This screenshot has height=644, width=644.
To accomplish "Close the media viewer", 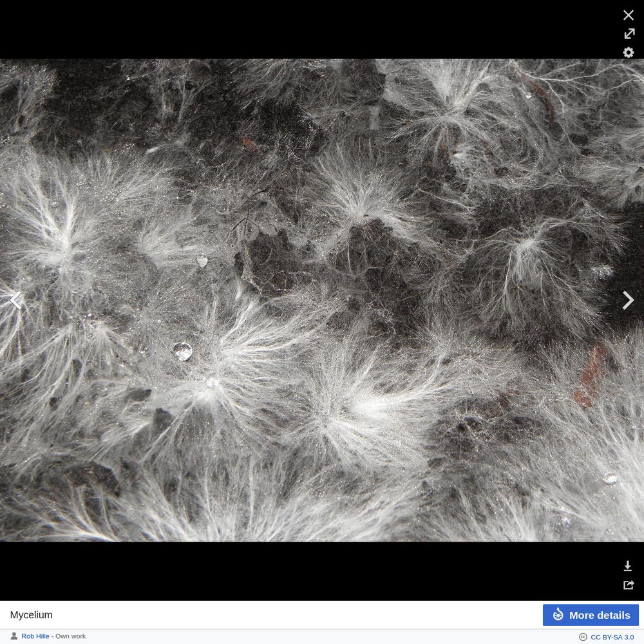I will 628,15.
